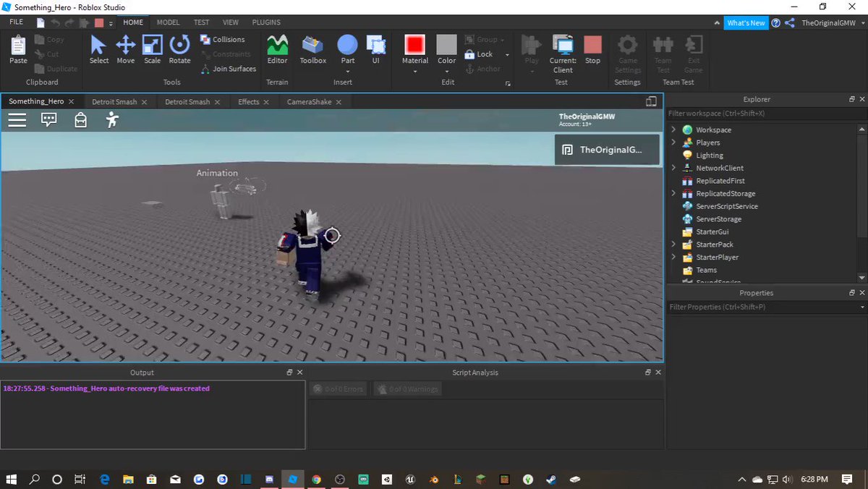The height and width of the screenshot is (489, 868).
Task: Undock the Explorer panel
Action: pos(852,99)
